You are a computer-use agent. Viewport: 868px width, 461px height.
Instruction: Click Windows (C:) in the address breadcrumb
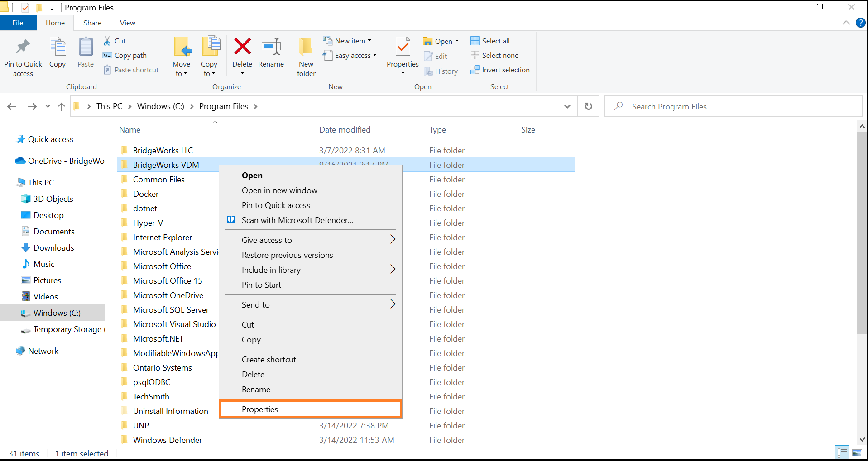coord(161,106)
